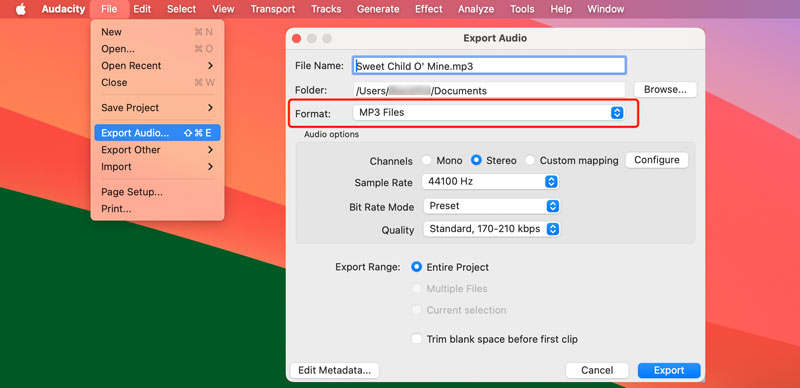Click the File Name text field

[x=489, y=65]
